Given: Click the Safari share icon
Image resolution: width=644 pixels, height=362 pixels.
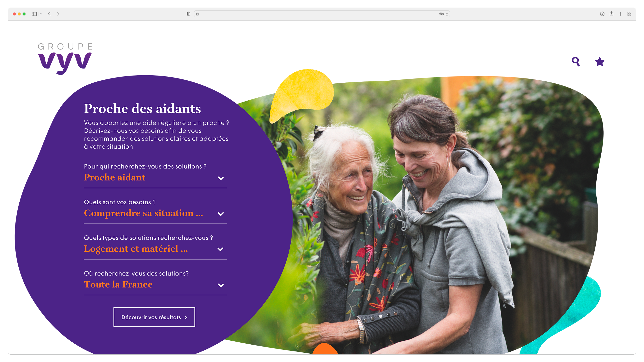Looking at the screenshot, I should [x=611, y=14].
